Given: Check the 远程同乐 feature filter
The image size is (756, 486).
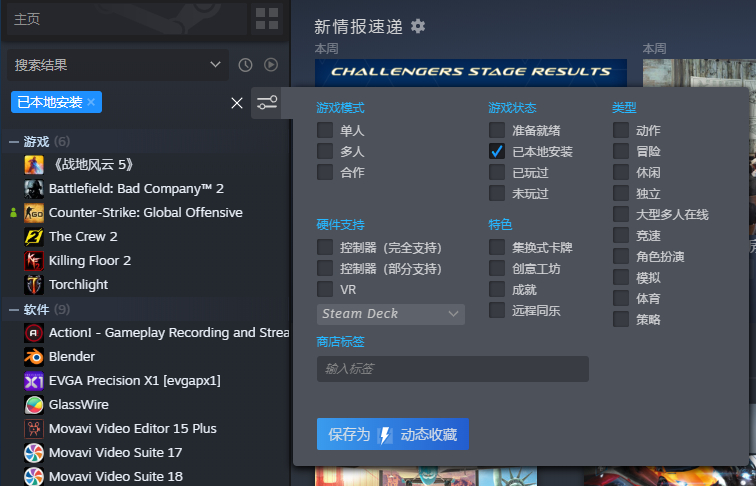Looking at the screenshot, I should pyautogui.click(x=497, y=310).
